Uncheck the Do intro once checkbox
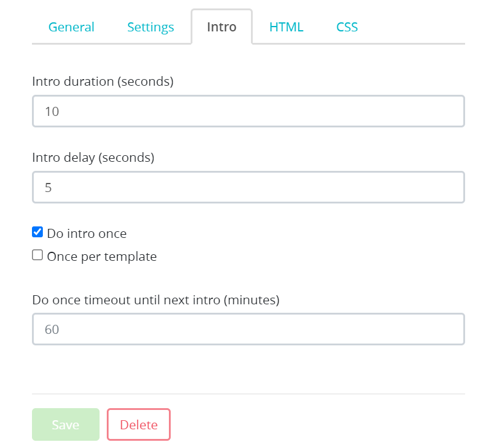485x448 pixels. [x=37, y=232]
